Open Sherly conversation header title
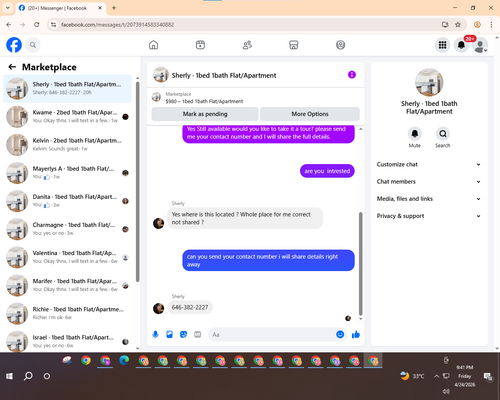500x400 pixels. pos(224,75)
